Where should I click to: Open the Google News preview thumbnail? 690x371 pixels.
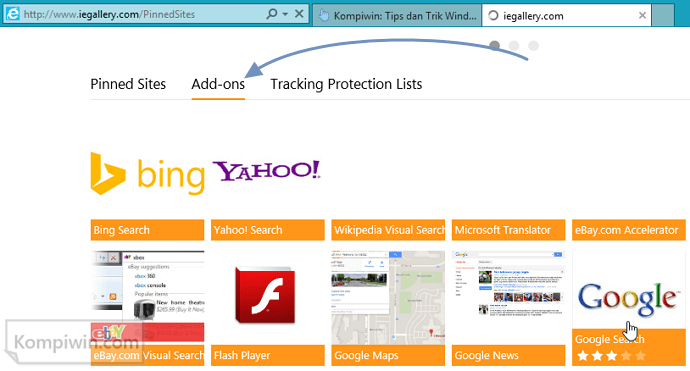(x=508, y=298)
